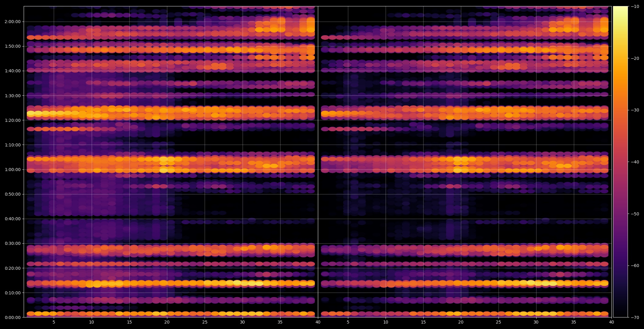Click x-axis tick 5 in left panel
644x329 pixels.
tap(54, 322)
